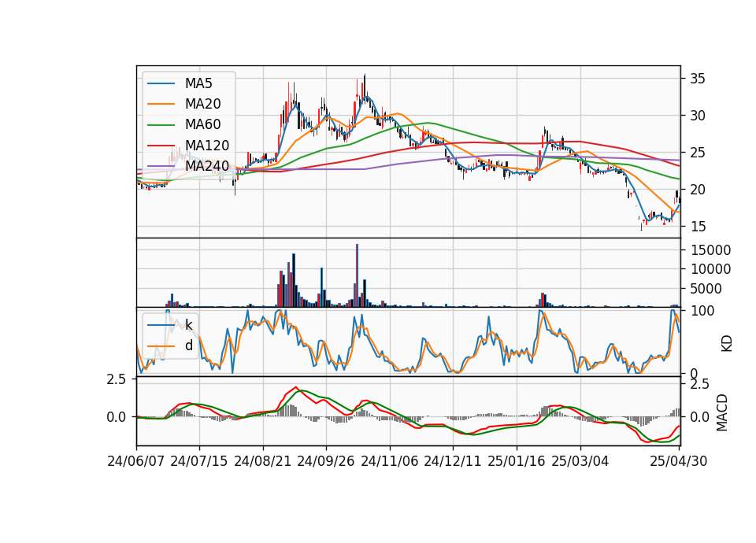
Task: Click the date label 25/03/04
Action: [x=580, y=461]
